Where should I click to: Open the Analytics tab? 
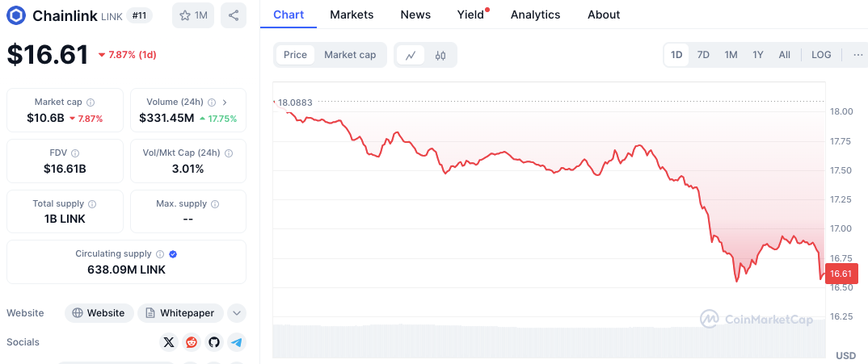point(535,15)
